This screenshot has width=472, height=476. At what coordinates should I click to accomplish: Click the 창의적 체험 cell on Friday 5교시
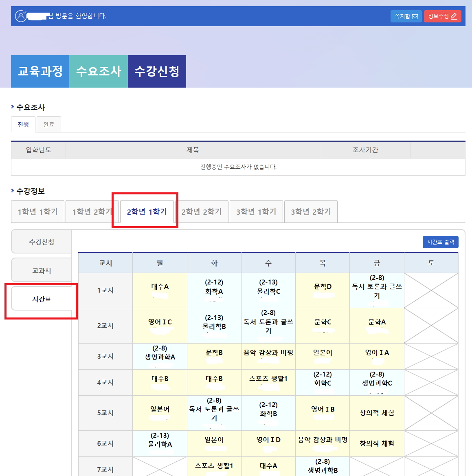coord(377,413)
